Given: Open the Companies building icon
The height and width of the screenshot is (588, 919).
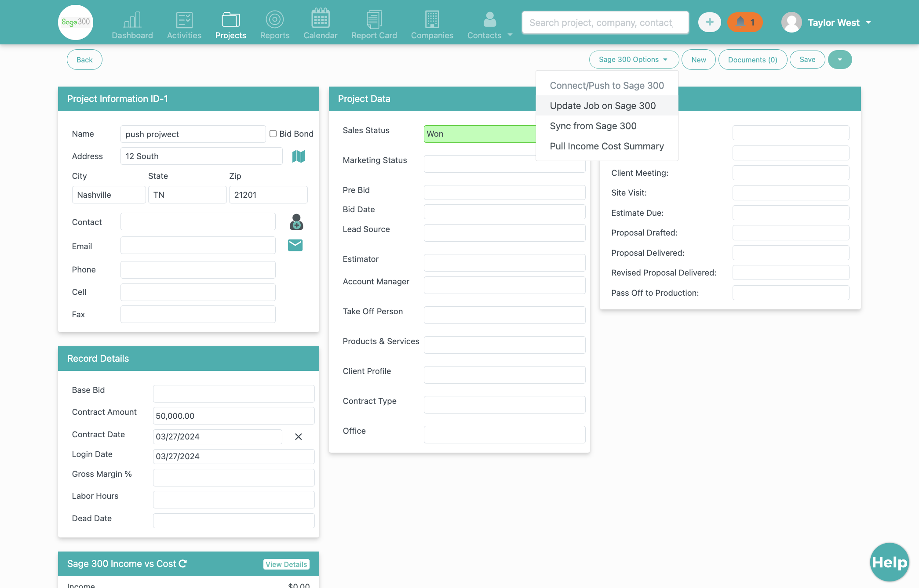Looking at the screenshot, I should click(x=432, y=19).
